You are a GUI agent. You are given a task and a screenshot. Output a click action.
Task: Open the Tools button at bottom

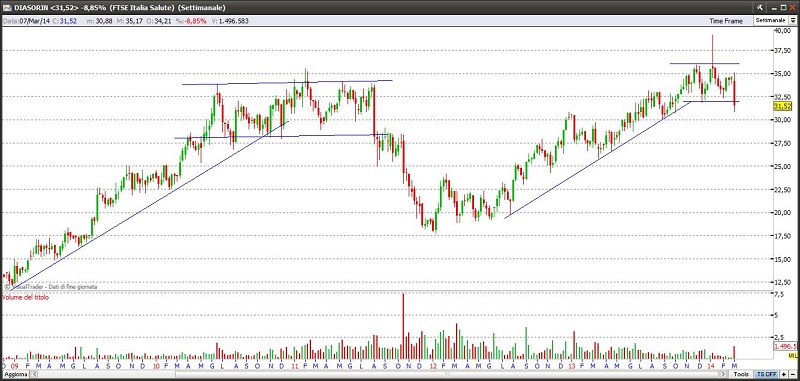coord(741,374)
